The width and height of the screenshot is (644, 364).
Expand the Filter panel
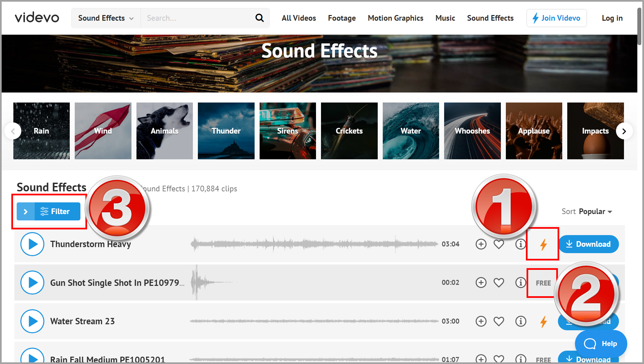(49, 211)
